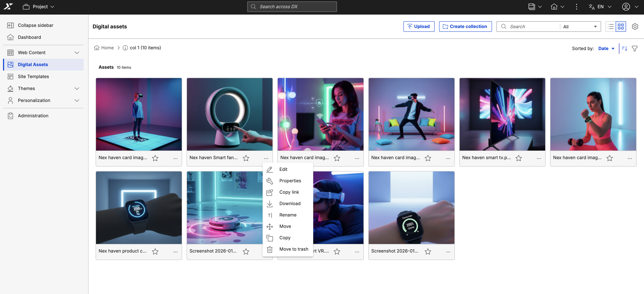Focus the Digital assets Search field

(529, 27)
